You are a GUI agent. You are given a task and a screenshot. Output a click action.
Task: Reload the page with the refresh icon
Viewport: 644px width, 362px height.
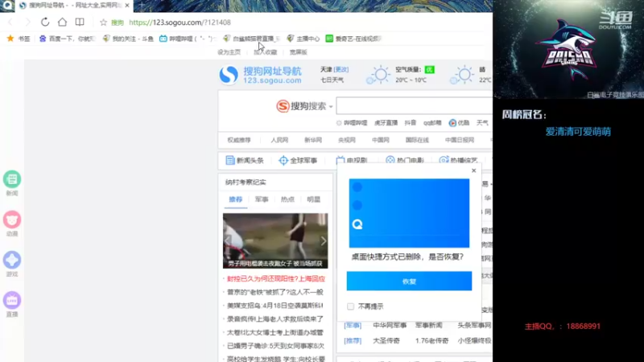point(45,23)
